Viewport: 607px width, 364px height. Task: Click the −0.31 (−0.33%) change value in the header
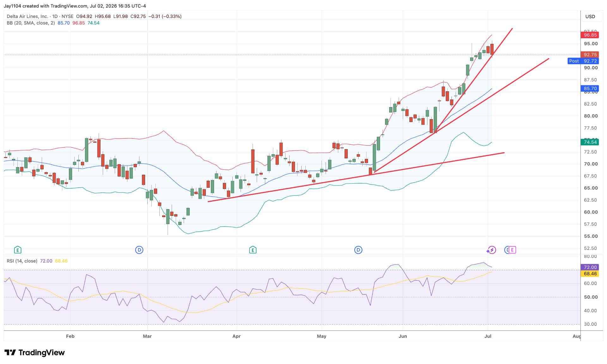pyautogui.click(x=165, y=16)
